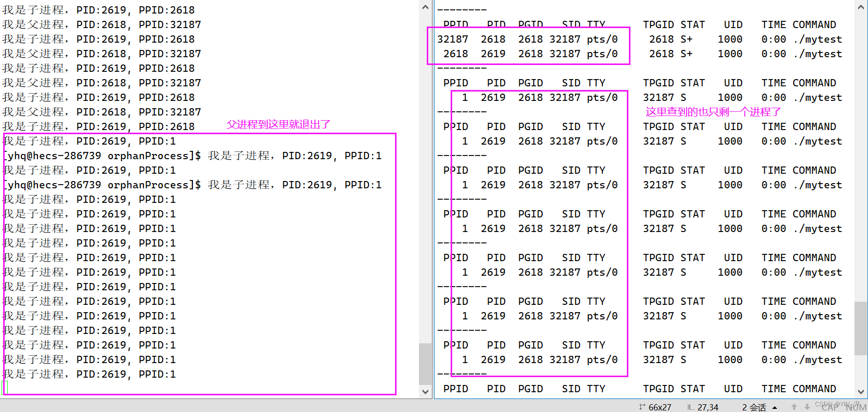The image size is (868, 412).
Task: Click the green cursor in the left terminal
Action: (5, 388)
